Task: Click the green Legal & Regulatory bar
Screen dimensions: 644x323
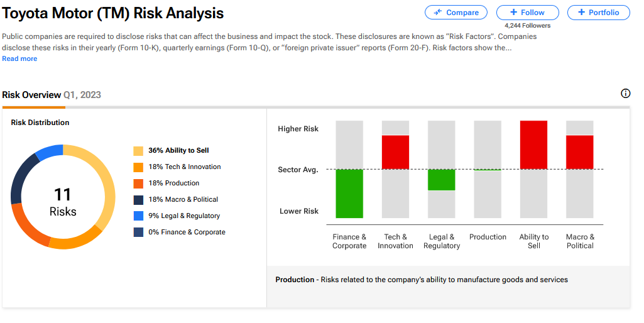Action: point(441,180)
